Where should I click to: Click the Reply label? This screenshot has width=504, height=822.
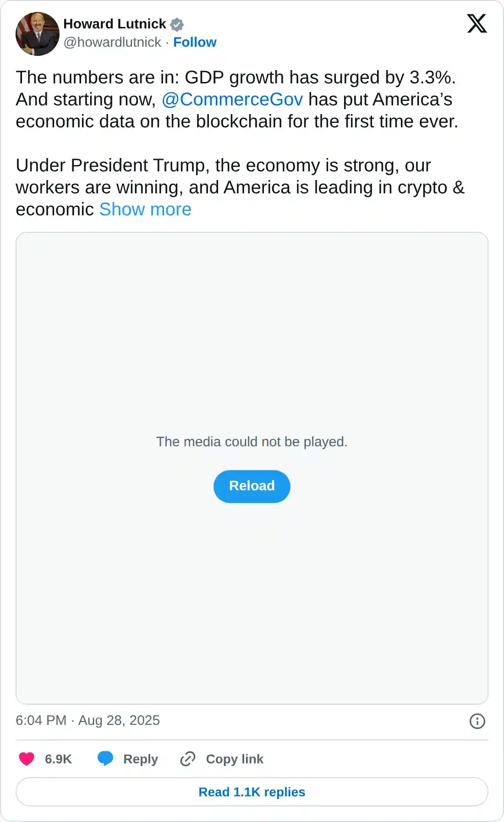pos(141,759)
